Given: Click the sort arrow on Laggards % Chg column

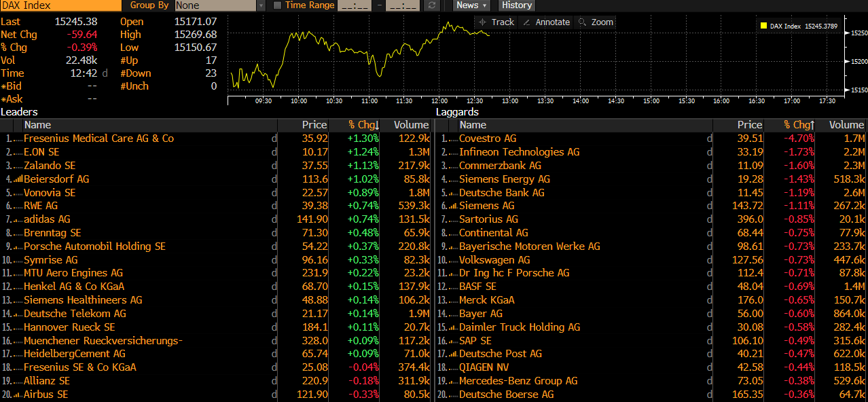Looking at the screenshot, I should pyautogui.click(x=812, y=126).
